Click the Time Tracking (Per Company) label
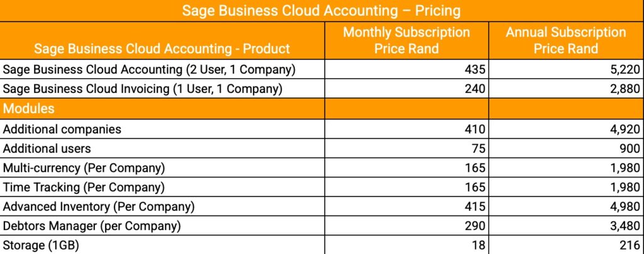The image size is (644, 254). point(84,187)
